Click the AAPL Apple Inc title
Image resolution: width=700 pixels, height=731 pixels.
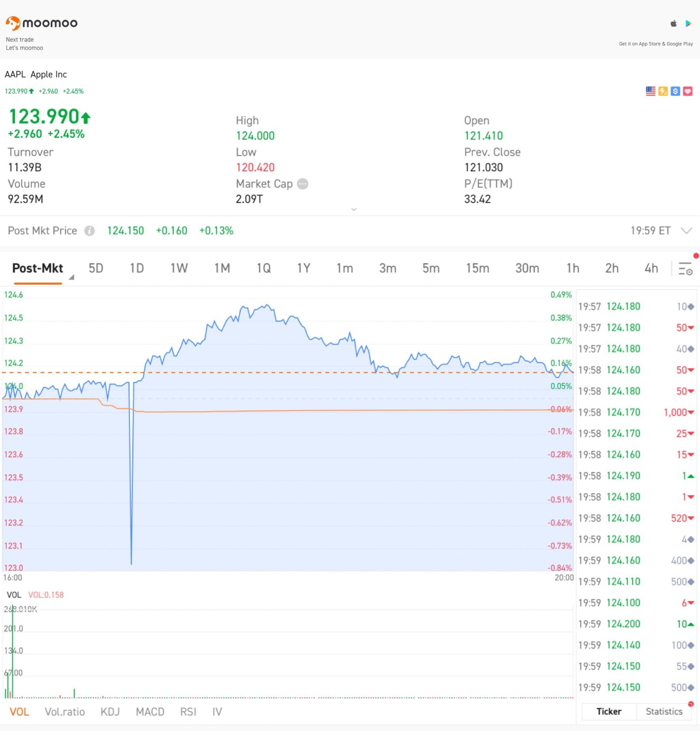[36, 74]
